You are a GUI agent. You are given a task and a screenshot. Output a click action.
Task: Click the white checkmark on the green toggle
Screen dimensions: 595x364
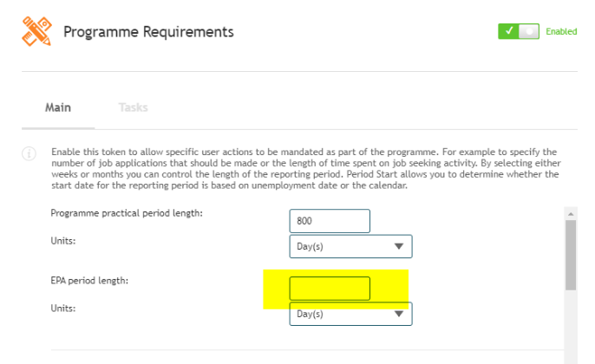509,30
